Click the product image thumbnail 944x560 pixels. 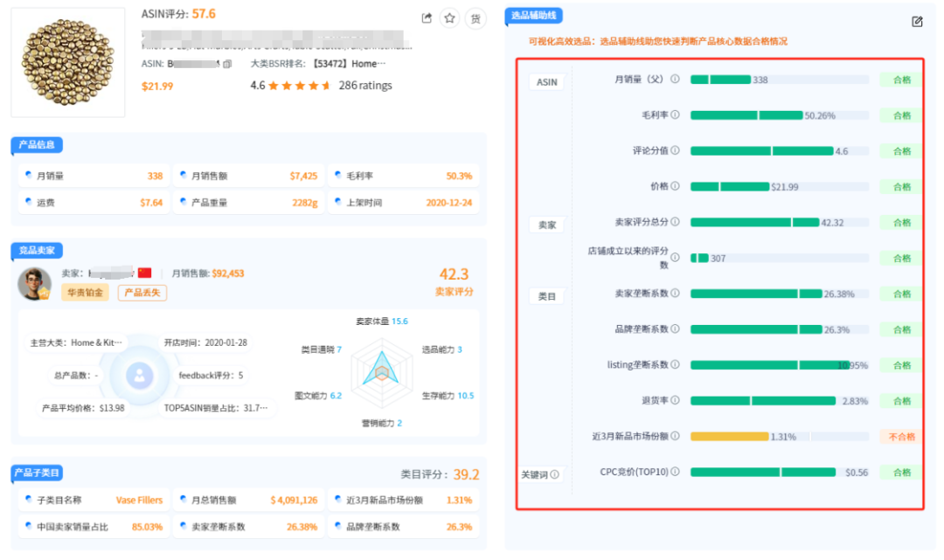[x=67, y=62]
